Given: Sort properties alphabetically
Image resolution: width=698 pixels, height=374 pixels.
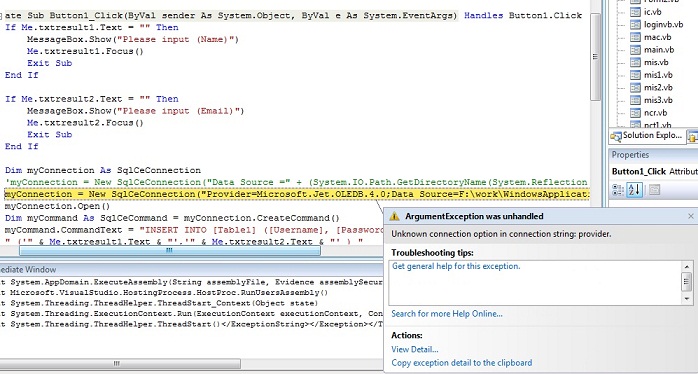Looking at the screenshot, I should (634, 190).
